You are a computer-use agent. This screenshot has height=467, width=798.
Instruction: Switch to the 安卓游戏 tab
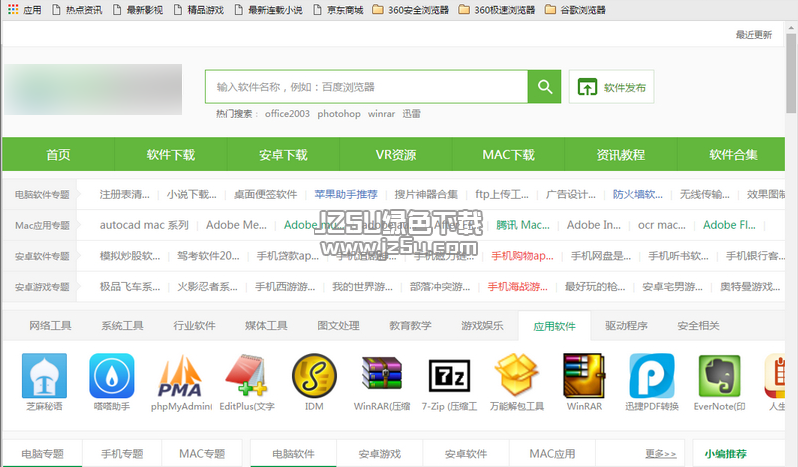[x=380, y=453]
